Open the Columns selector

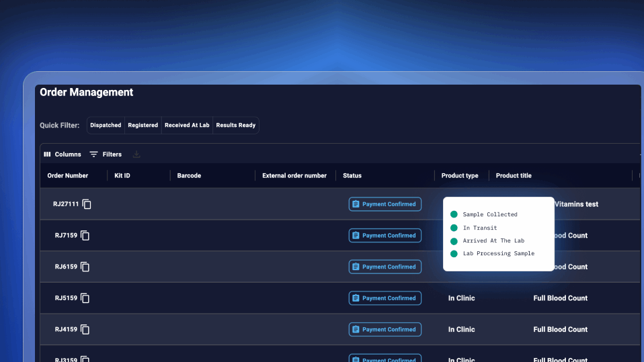coord(63,154)
